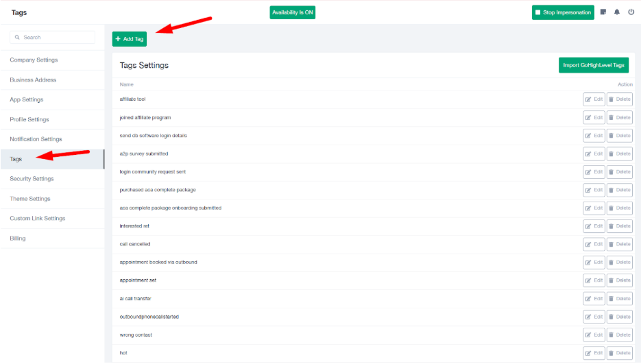Delete the 'joined affiliate program' tag

click(619, 117)
